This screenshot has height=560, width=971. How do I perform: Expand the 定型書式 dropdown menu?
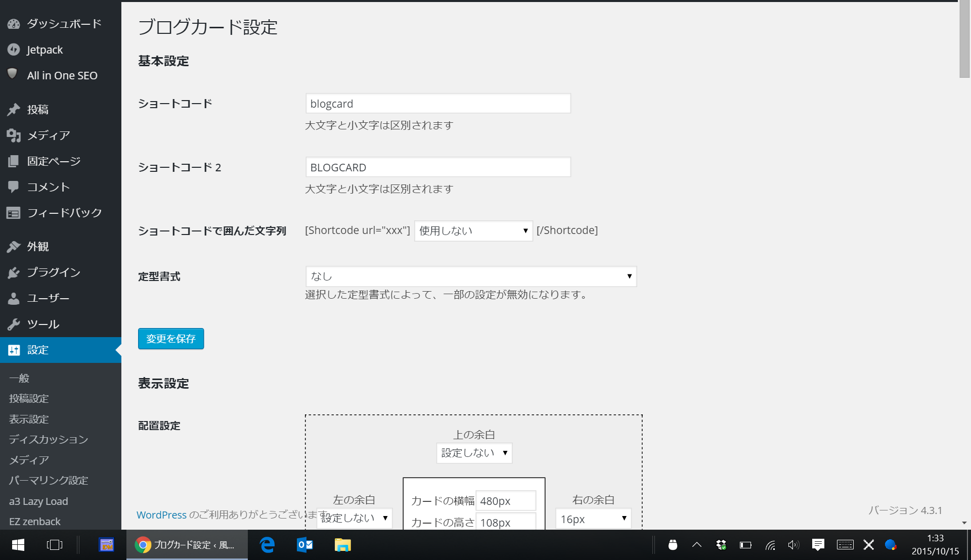[x=469, y=275]
